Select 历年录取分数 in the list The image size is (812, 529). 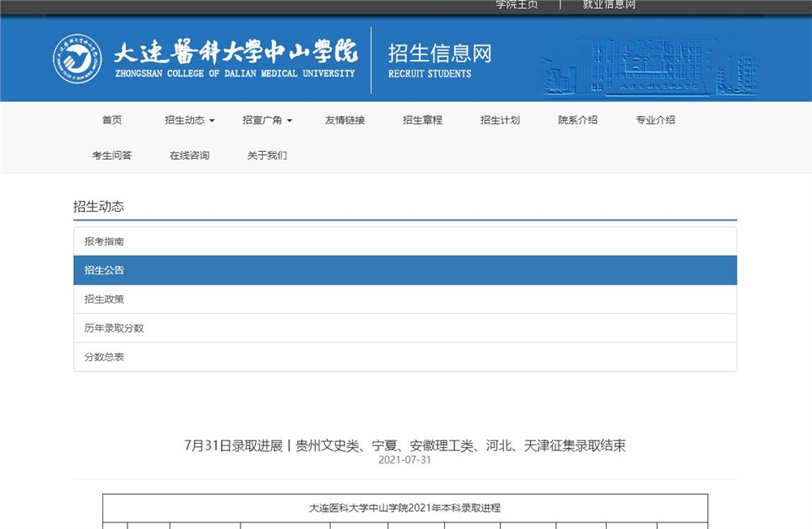(x=405, y=328)
